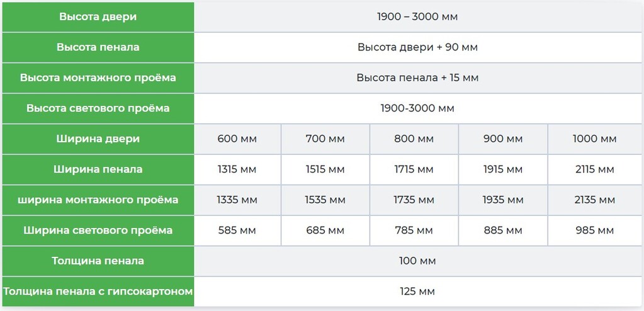Select the "Высота пенала" row label

98,47
